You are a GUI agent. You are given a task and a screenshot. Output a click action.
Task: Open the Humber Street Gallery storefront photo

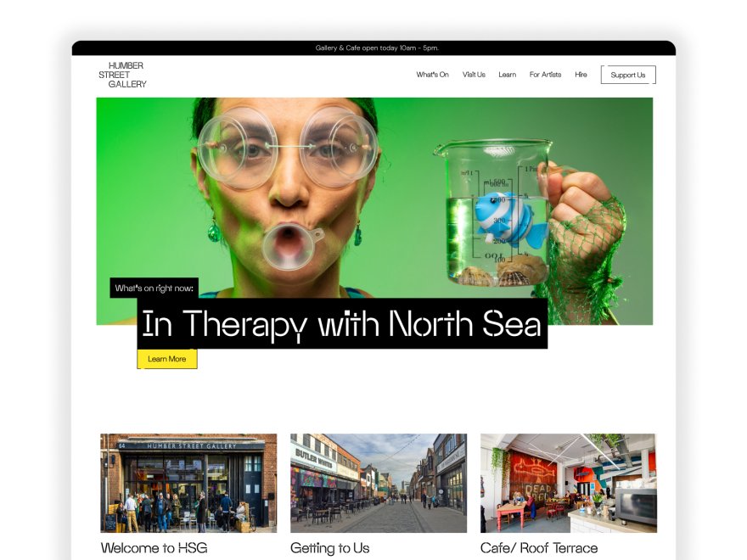tap(188, 483)
